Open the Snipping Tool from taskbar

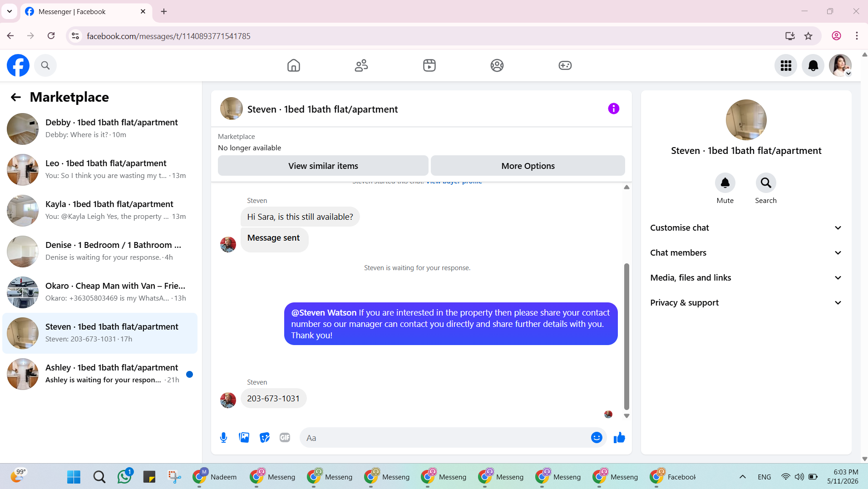[174, 477]
